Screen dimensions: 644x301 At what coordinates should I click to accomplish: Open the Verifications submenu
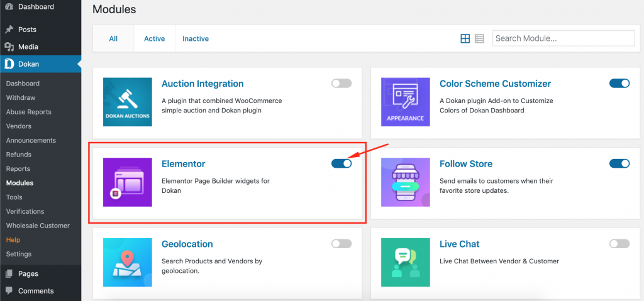[x=25, y=212]
